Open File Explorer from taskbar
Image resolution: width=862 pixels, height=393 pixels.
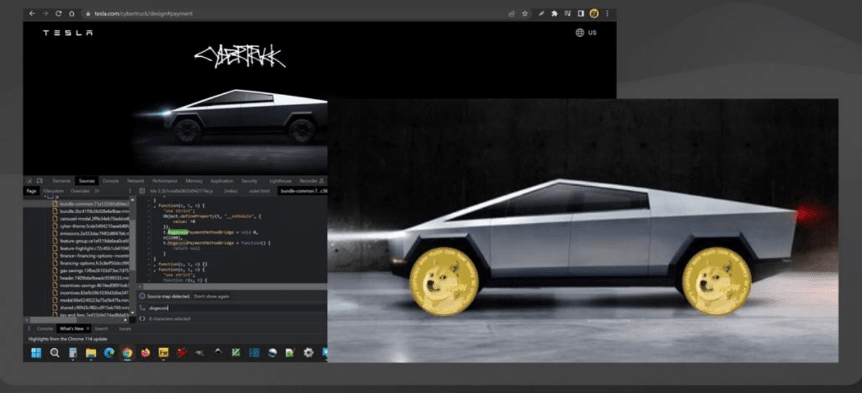pyautogui.click(x=91, y=352)
